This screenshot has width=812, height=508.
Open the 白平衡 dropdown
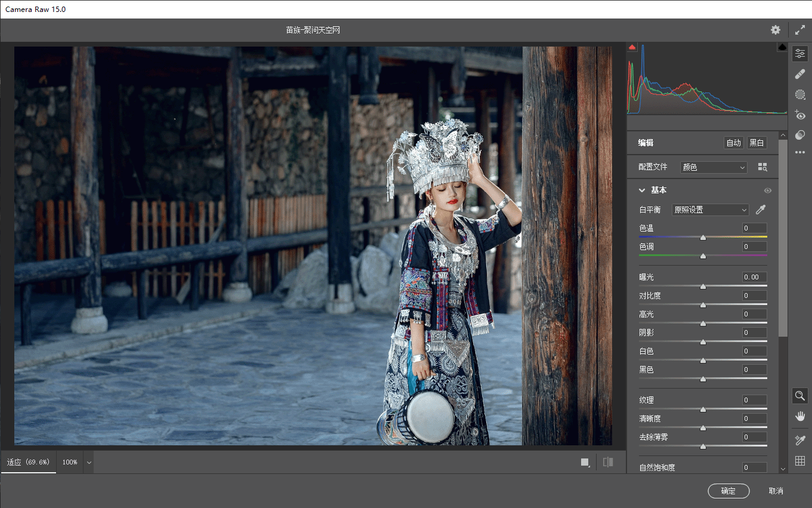click(x=710, y=210)
